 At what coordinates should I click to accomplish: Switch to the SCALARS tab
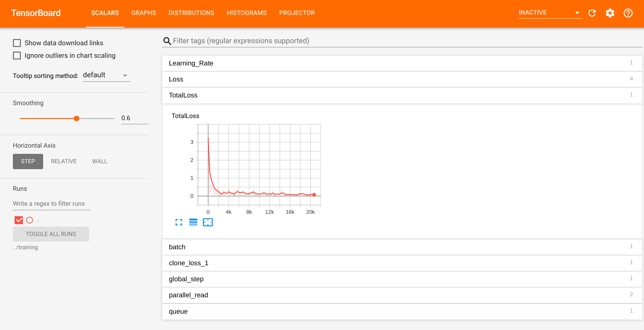[105, 13]
